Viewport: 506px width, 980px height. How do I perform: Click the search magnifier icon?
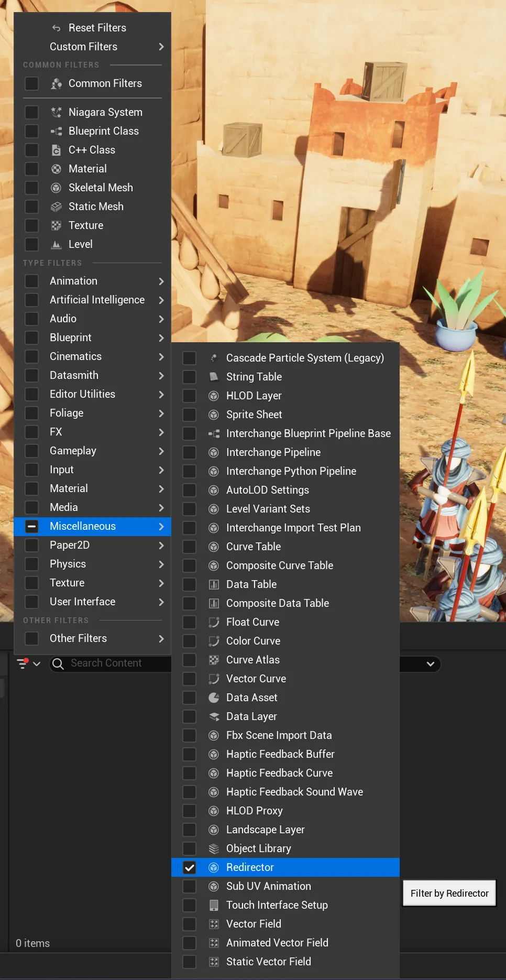pyautogui.click(x=58, y=664)
